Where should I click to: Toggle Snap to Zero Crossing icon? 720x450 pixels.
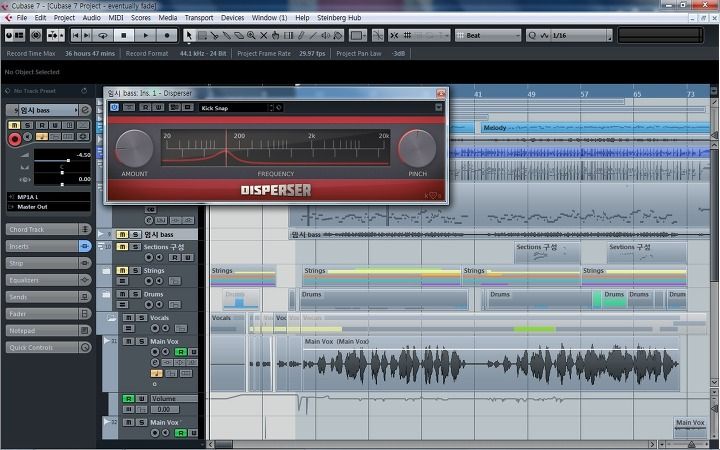(378, 35)
